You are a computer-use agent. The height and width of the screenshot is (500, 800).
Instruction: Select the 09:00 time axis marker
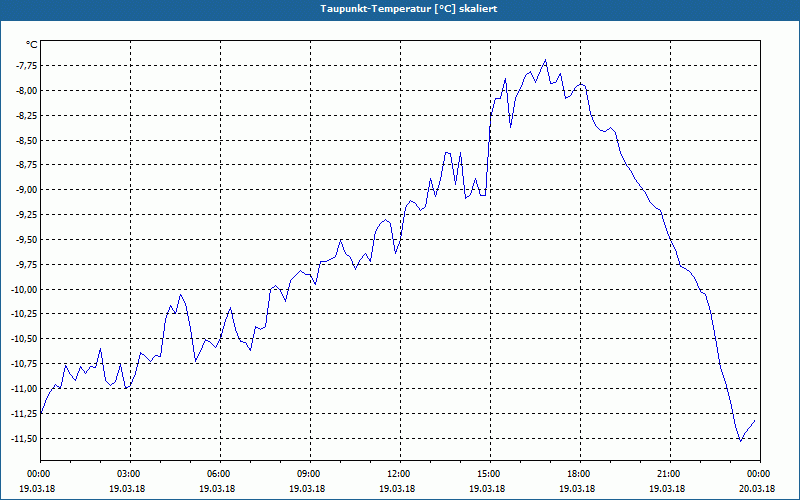pos(310,474)
